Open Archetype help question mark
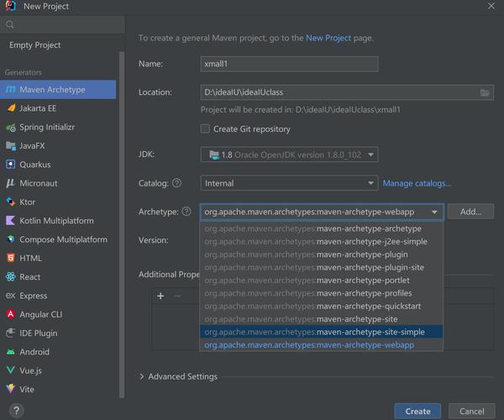The image size is (504, 420). click(186, 212)
